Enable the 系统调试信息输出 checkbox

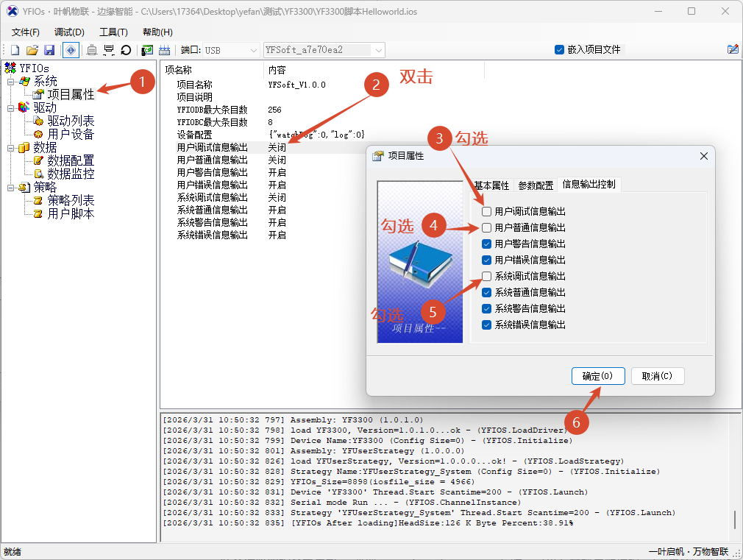486,277
